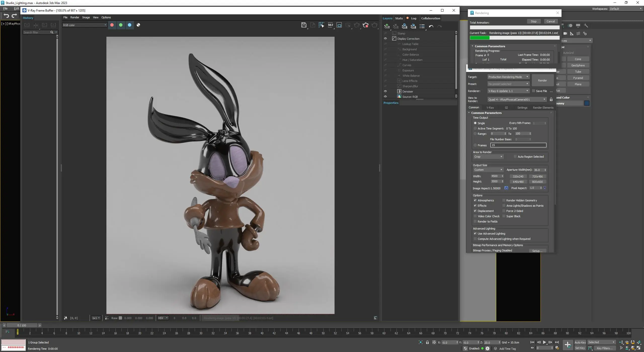Click the red channel circle
The height and width of the screenshot is (352, 644).
(x=112, y=25)
